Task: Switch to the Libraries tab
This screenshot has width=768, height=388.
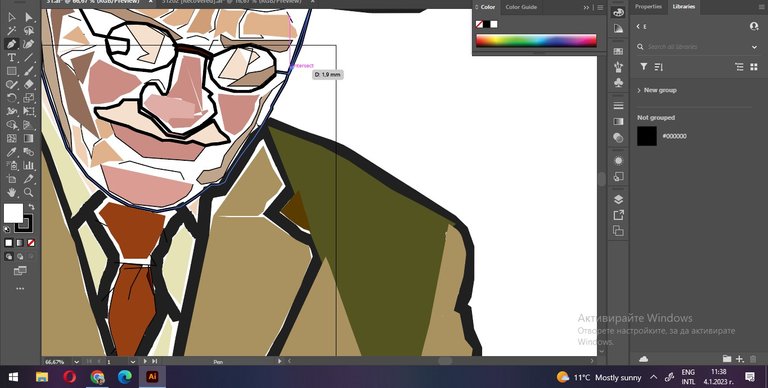Action: [683, 7]
